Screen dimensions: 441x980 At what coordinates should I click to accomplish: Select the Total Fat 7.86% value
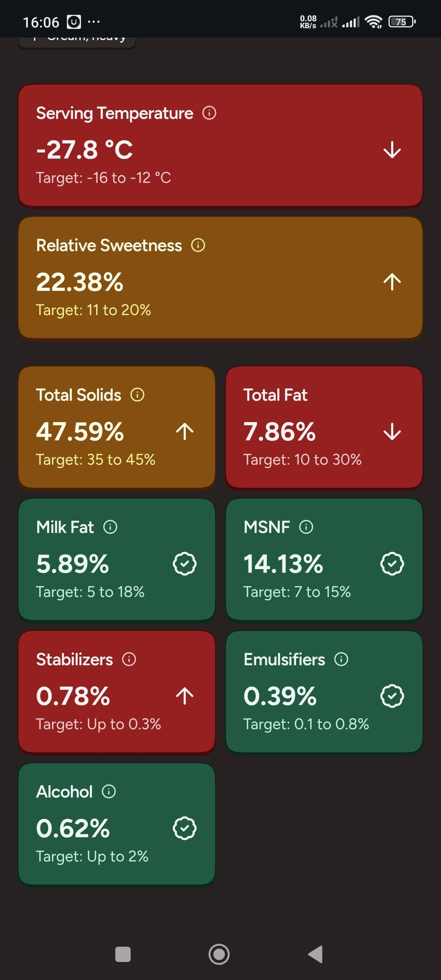pos(280,432)
